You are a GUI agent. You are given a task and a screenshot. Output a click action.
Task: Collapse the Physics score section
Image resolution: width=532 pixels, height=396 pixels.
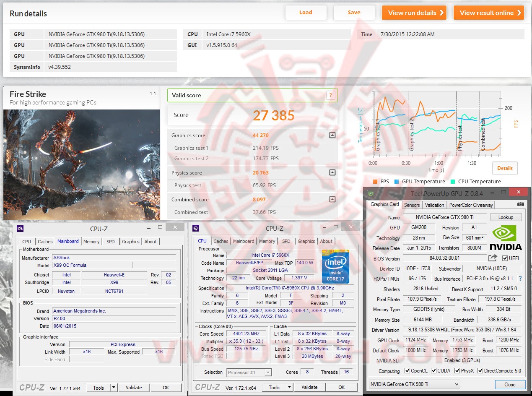332,172
